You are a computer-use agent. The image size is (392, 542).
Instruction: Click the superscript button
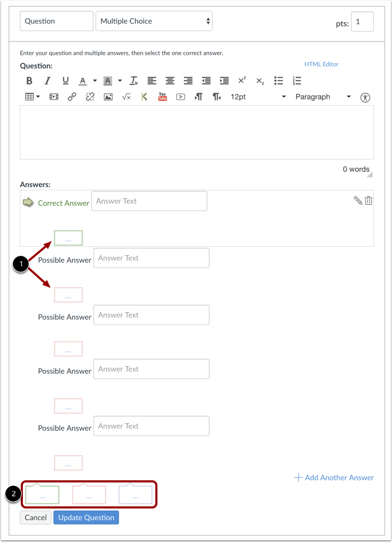[x=242, y=80]
